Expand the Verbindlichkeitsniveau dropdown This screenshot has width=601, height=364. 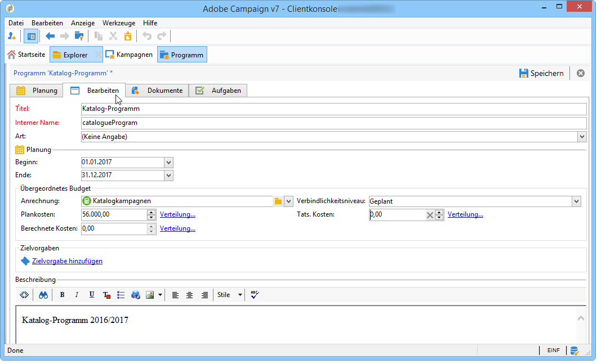pos(576,202)
